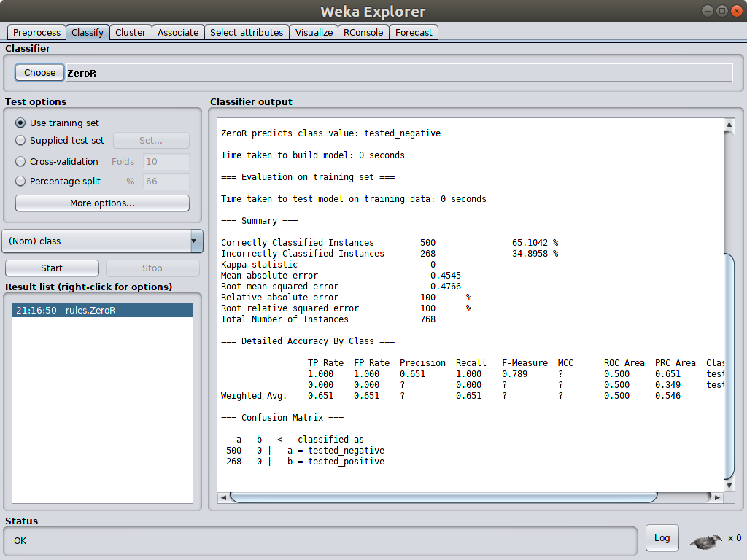
Task: Click the output scroll left arrow
Action: (x=223, y=497)
